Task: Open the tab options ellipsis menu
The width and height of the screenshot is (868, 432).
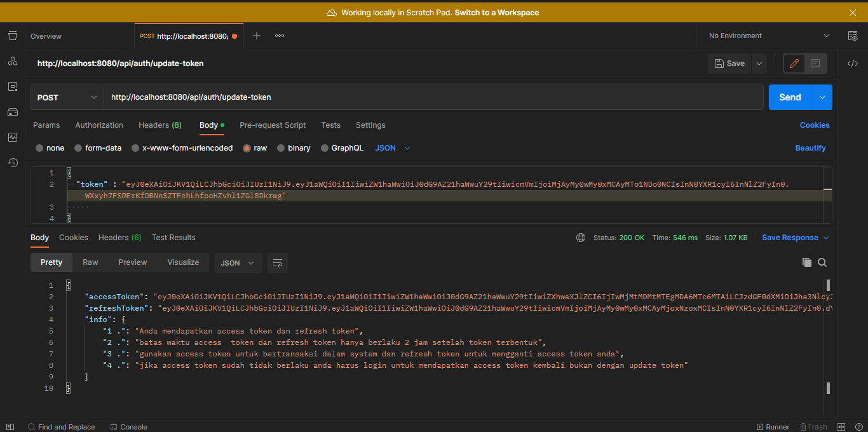Action: [280, 36]
